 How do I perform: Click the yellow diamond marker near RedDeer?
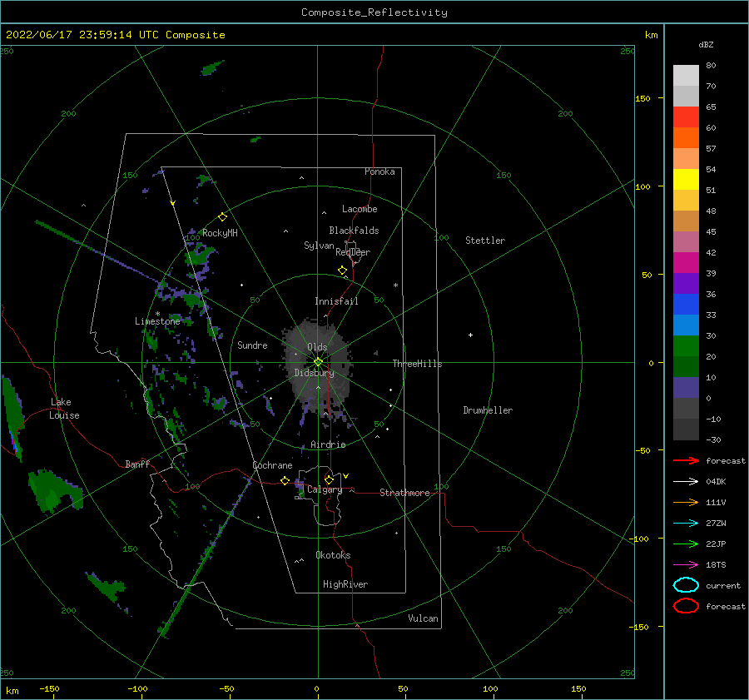click(x=342, y=270)
